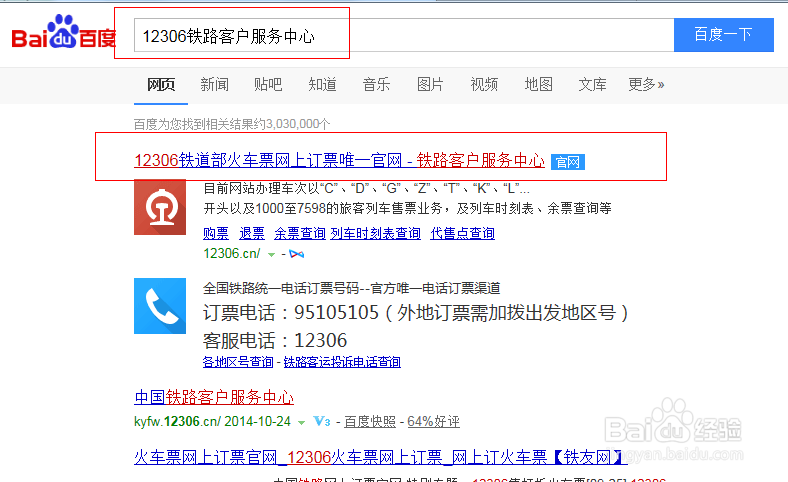Open the 铁路客运投诉电话查询 link

342,362
